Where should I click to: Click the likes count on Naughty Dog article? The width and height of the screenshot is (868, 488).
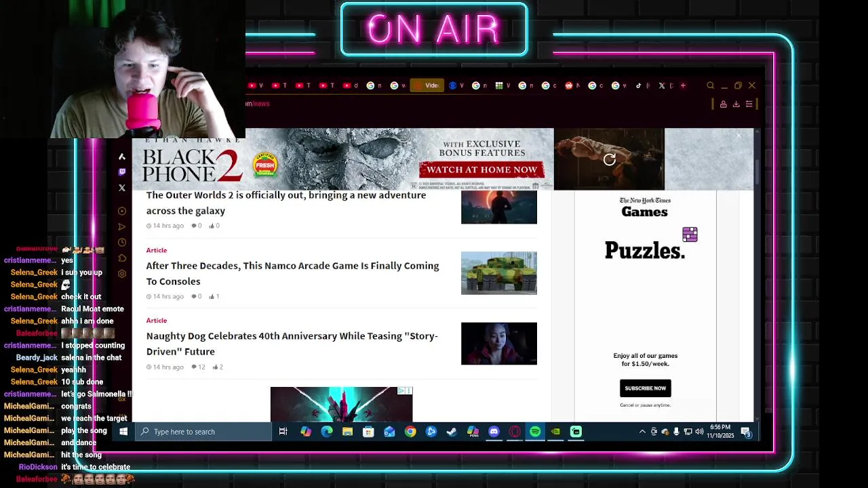tap(218, 367)
